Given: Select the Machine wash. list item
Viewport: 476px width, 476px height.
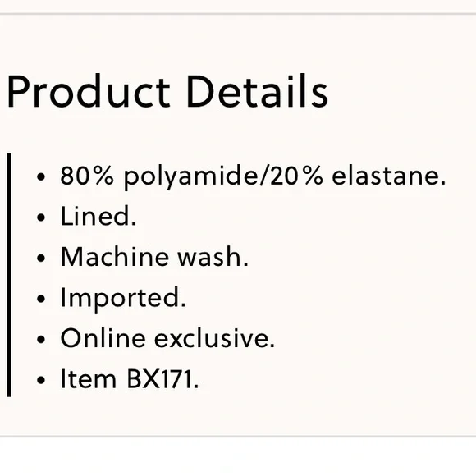Looking at the screenshot, I should point(154,257).
